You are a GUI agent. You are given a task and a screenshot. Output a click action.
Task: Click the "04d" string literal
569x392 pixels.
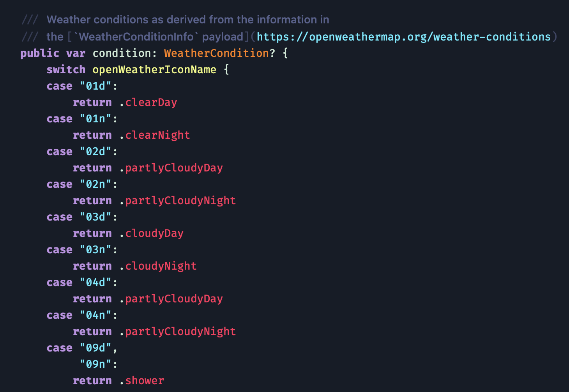point(96,282)
